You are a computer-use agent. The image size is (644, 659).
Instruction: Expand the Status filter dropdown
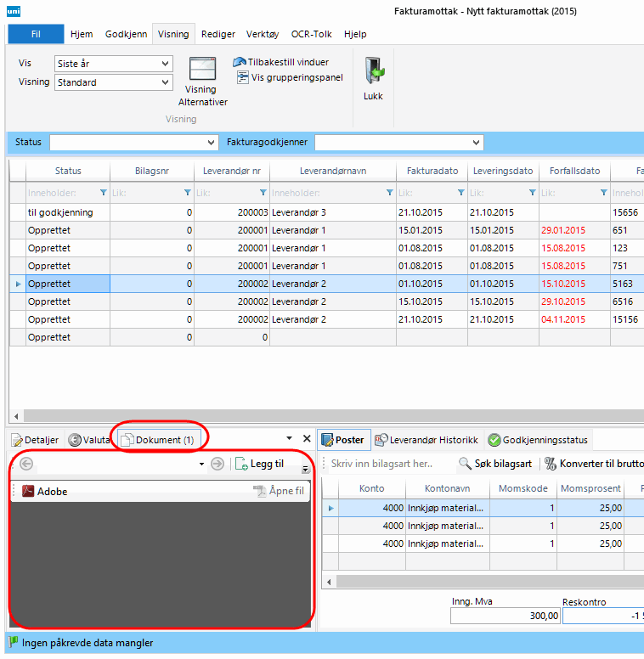coord(212,142)
